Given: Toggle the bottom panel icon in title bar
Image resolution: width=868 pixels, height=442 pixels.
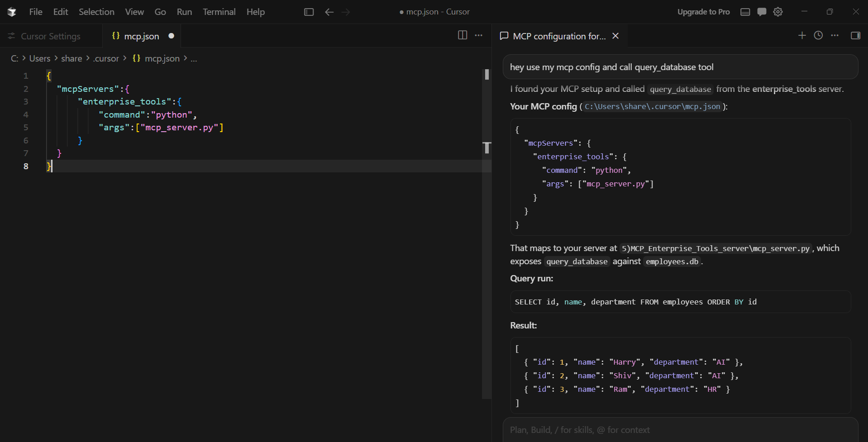Looking at the screenshot, I should click(745, 12).
